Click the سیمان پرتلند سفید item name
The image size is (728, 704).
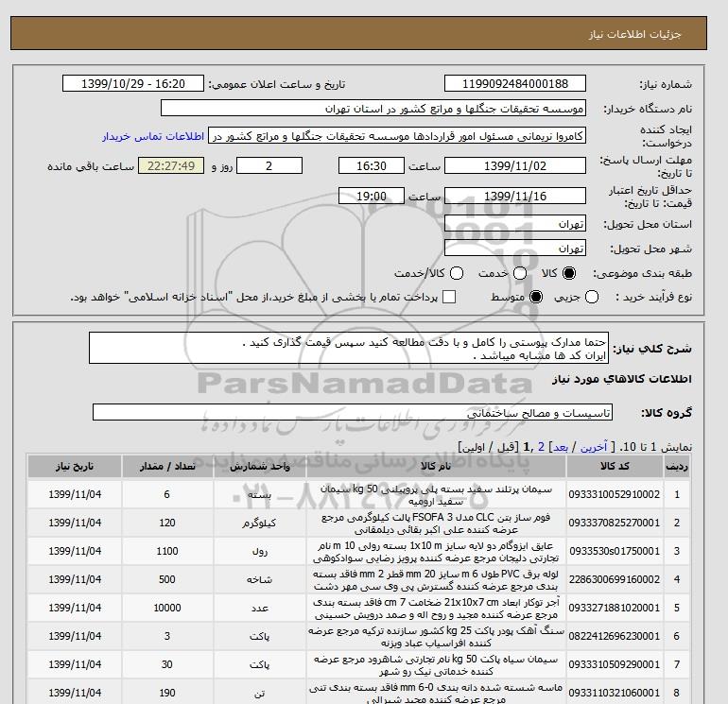click(x=436, y=495)
